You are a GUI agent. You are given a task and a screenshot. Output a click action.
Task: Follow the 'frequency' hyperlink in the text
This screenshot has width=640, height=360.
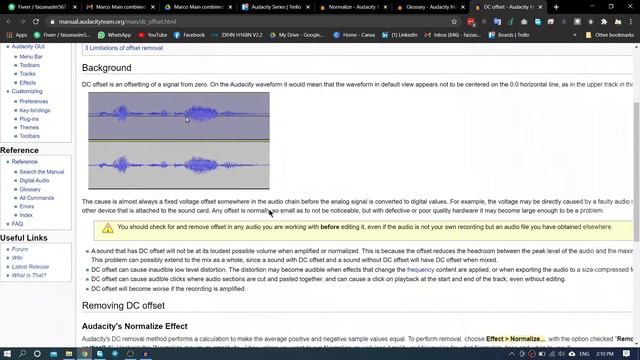click(420, 270)
